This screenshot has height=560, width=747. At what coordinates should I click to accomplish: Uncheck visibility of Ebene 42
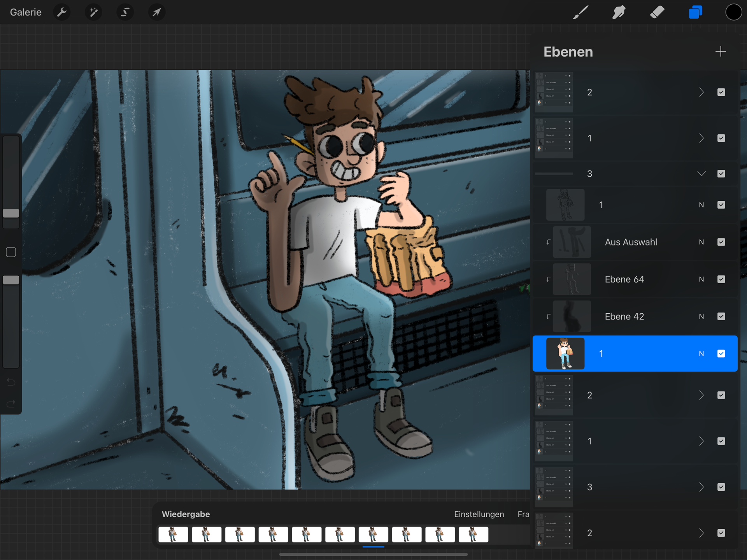pos(721,316)
